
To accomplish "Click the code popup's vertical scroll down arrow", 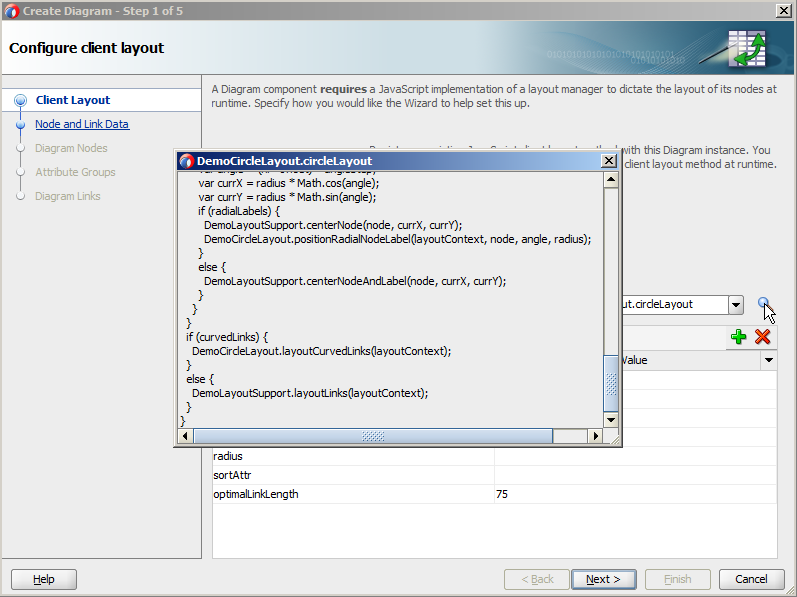I will coord(610,420).
